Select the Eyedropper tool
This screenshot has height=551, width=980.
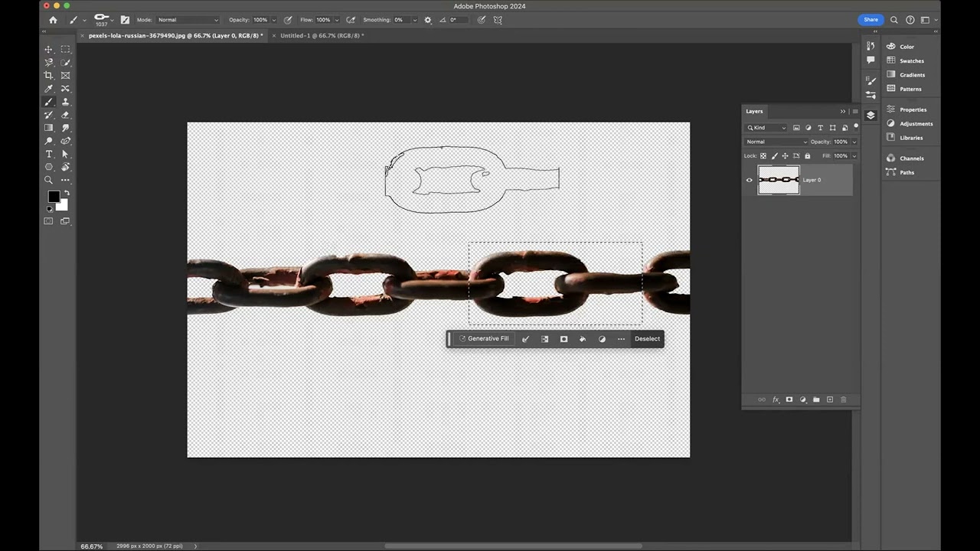pyautogui.click(x=49, y=89)
